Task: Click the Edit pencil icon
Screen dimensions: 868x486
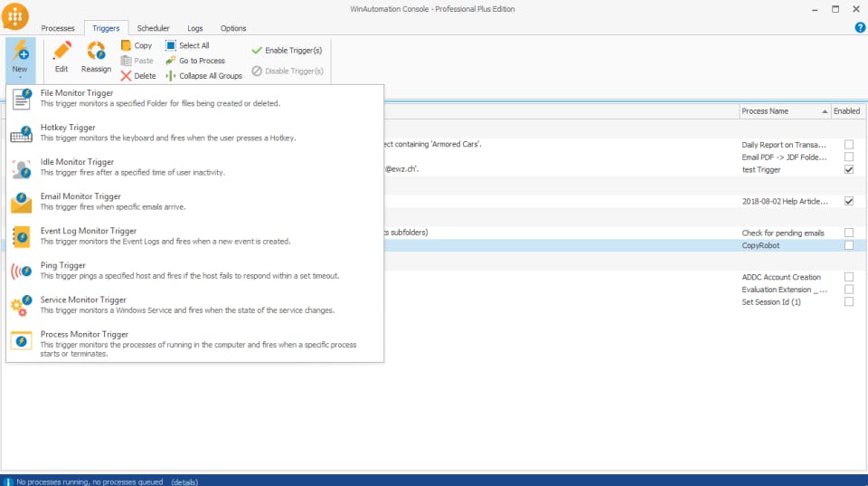Action: point(62,52)
